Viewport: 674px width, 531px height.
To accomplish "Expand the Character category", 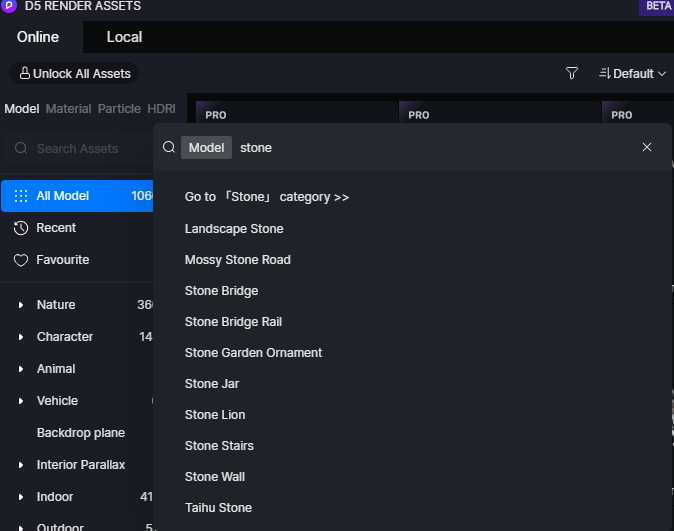I will click(21, 337).
